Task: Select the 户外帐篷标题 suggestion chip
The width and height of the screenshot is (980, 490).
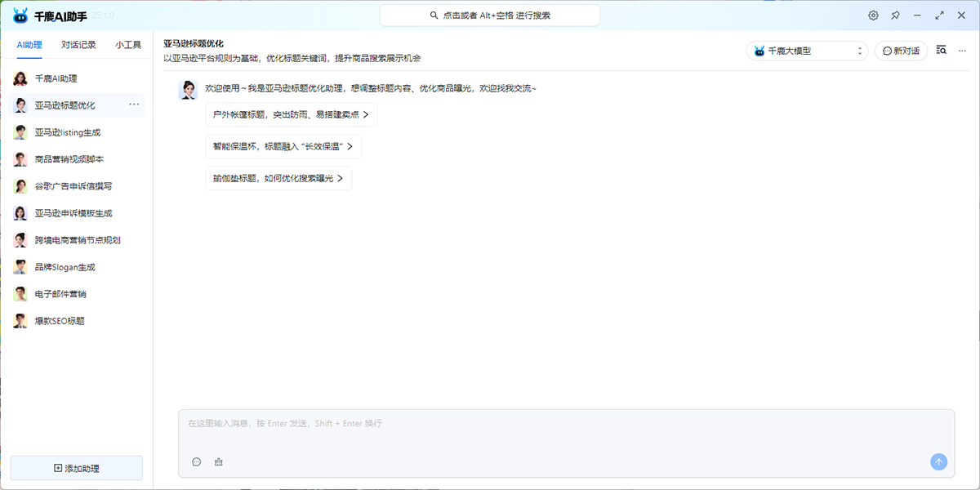Action: (x=290, y=115)
